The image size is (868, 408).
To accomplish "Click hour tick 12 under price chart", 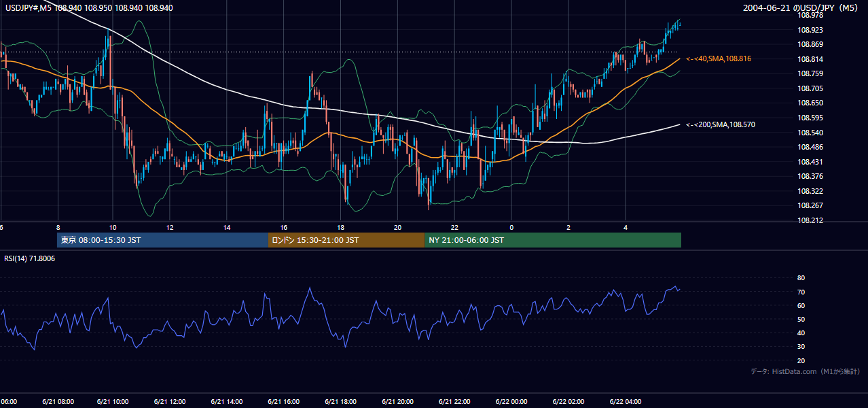I will 170,228.
